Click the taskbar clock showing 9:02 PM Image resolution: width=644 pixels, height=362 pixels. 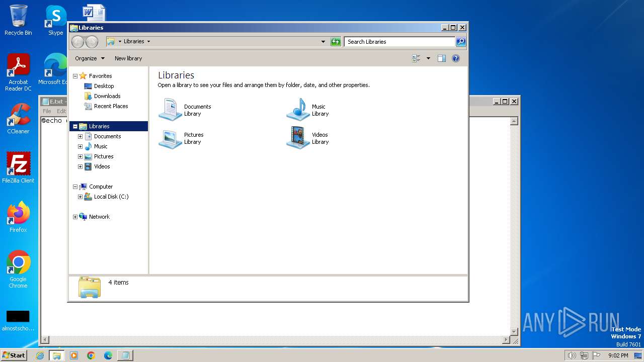[x=618, y=355]
